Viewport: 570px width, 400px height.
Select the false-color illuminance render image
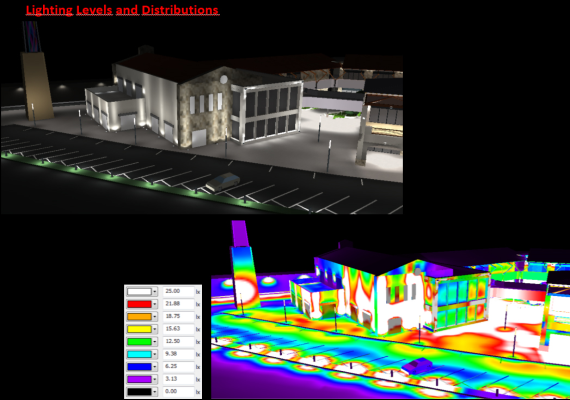pyautogui.click(x=390, y=309)
